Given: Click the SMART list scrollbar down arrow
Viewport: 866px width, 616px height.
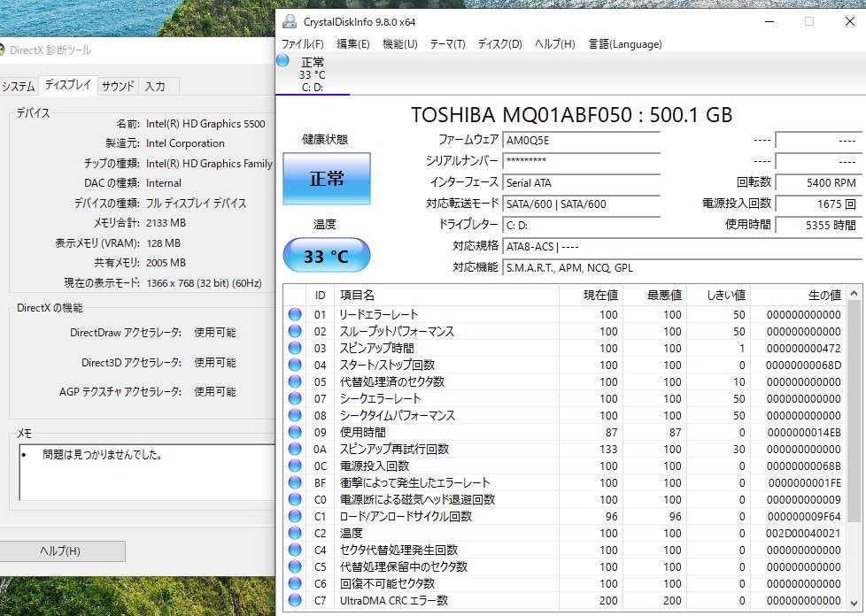Looking at the screenshot, I should (854, 604).
